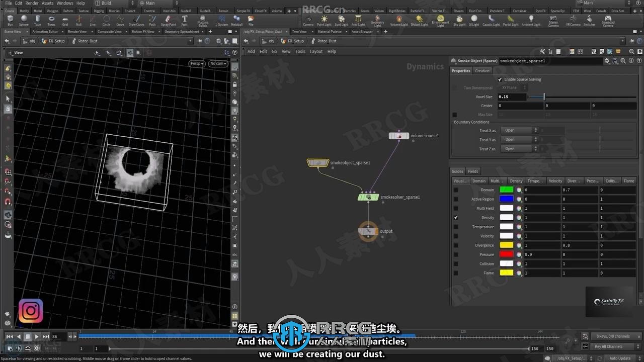Select the volumesource1 node
Screen dimensions: 644x362
tap(399, 136)
